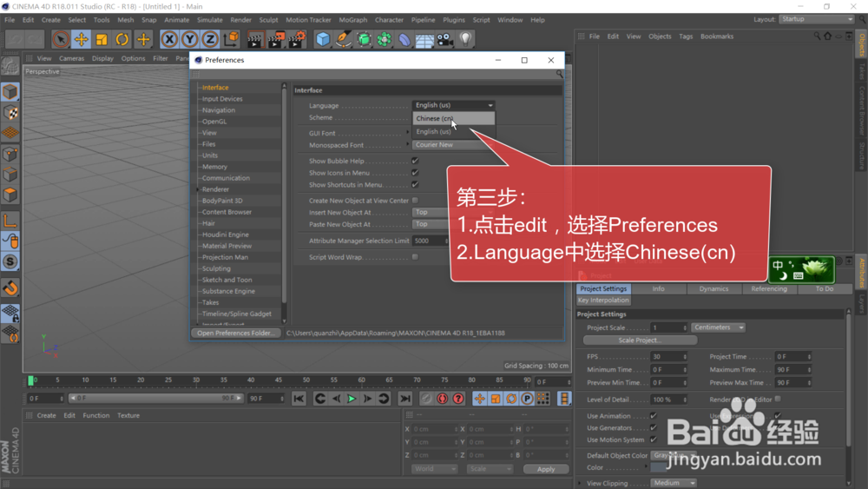Toggle Use Generators checkbox

654,427
